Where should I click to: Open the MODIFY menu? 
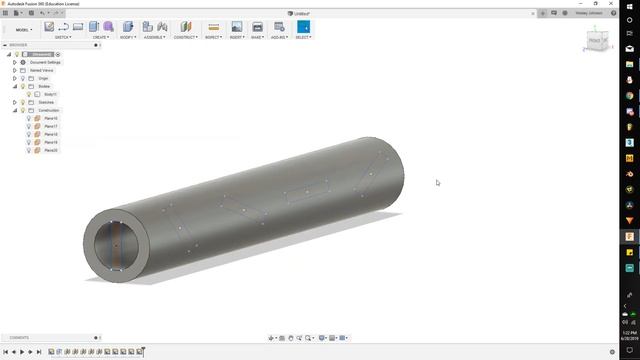coord(128,37)
